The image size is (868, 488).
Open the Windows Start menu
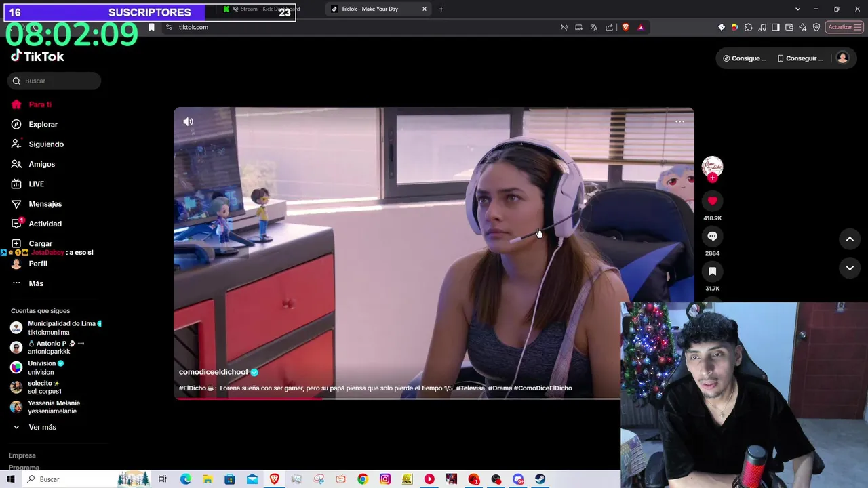tap(11, 479)
